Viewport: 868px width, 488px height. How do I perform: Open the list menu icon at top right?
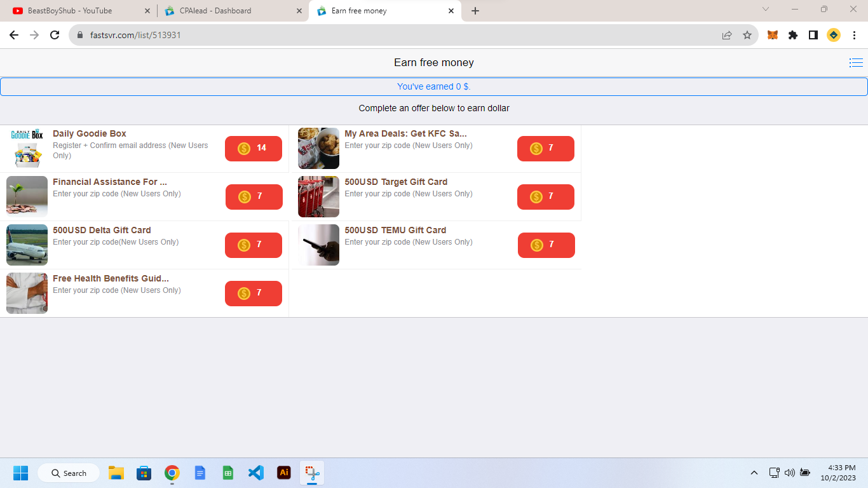[856, 63]
